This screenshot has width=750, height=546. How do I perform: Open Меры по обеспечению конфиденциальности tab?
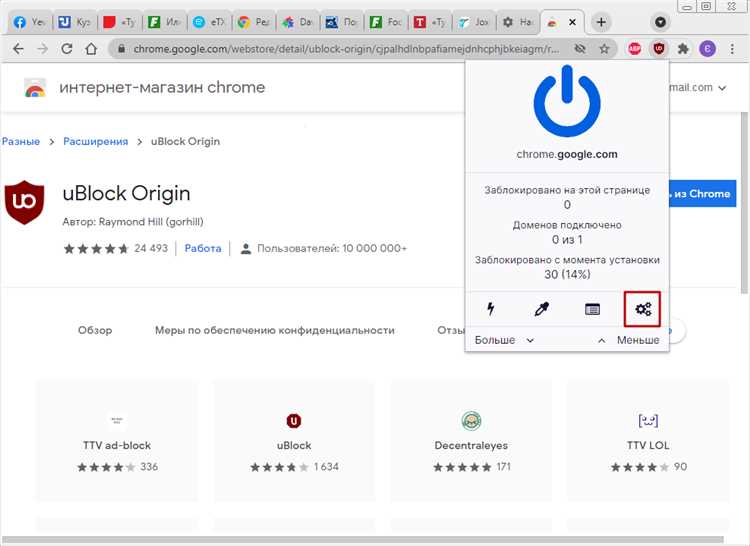275,330
